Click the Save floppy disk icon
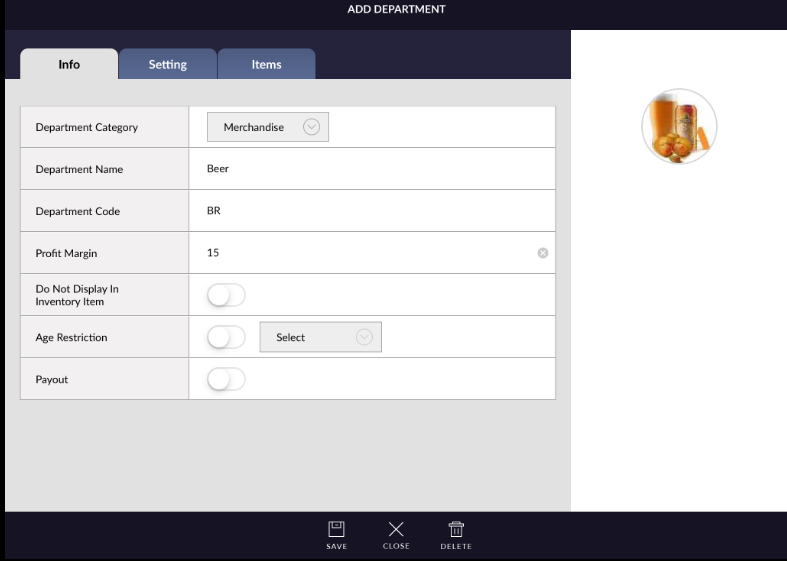This screenshot has height=561, width=787. pyautogui.click(x=337, y=529)
